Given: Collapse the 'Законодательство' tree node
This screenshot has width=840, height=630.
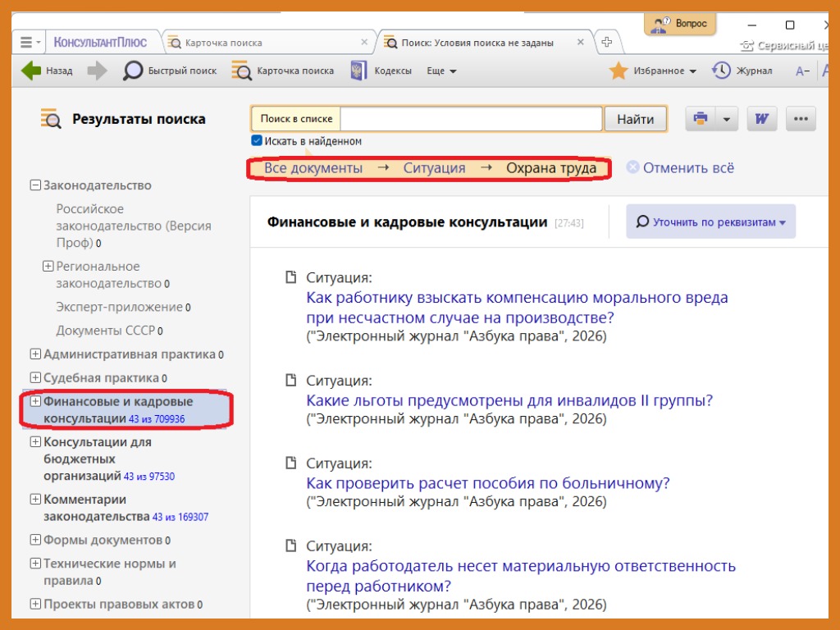Looking at the screenshot, I should (35, 185).
